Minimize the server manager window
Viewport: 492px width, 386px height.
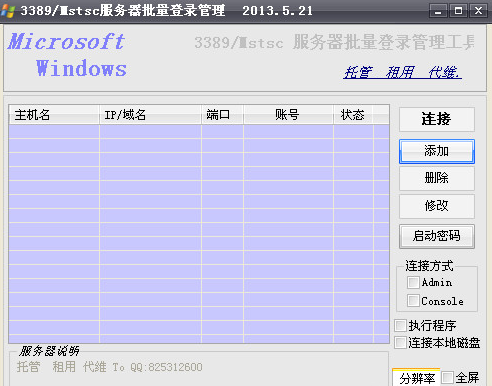click(x=438, y=11)
